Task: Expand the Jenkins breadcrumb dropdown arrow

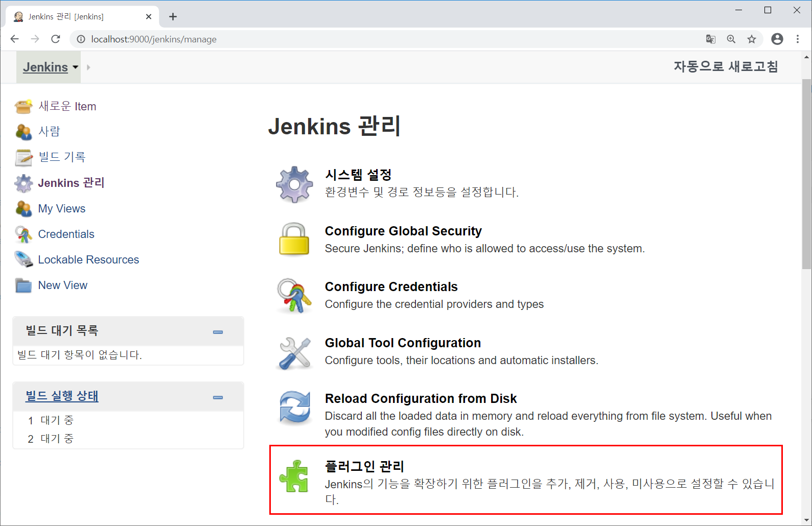Action: tap(76, 67)
